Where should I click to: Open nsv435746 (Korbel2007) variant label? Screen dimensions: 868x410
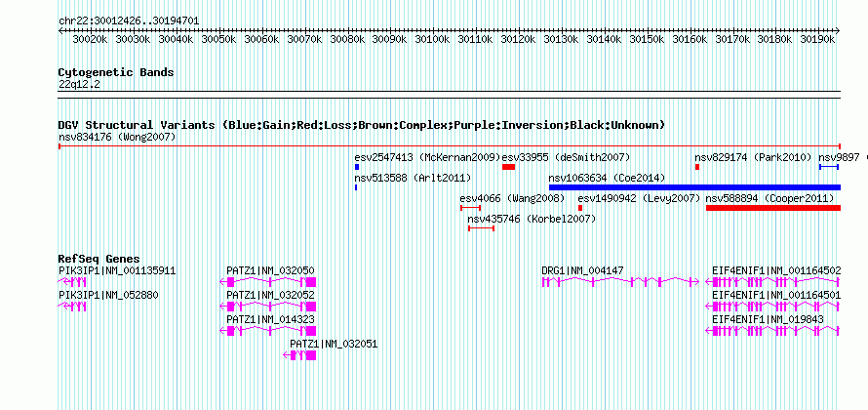tap(532, 219)
